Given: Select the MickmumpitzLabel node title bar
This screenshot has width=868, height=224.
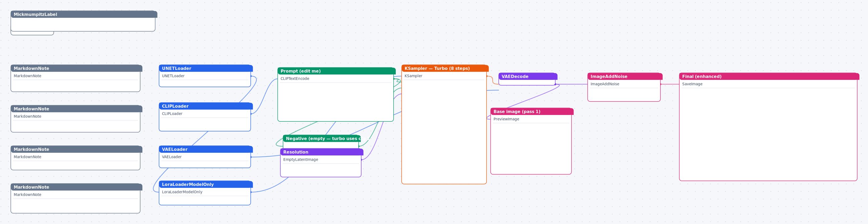Looking at the screenshot, I should point(84,14).
